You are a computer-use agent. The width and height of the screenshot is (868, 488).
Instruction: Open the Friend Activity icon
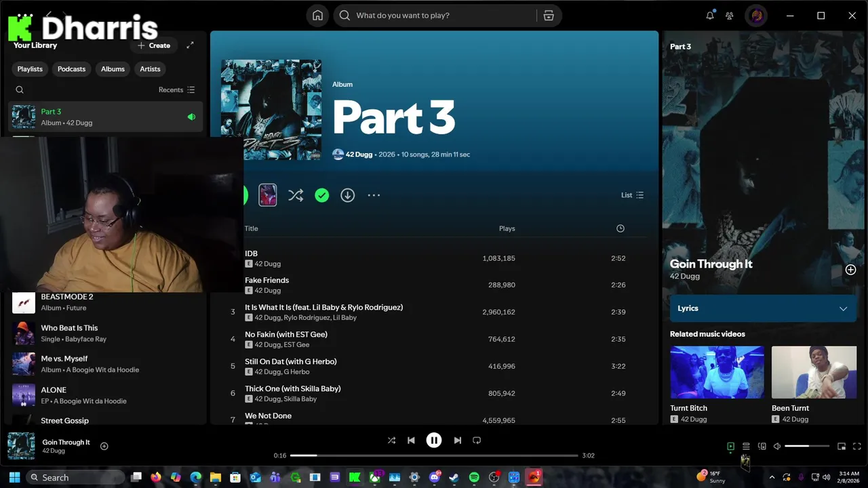[x=730, y=16]
